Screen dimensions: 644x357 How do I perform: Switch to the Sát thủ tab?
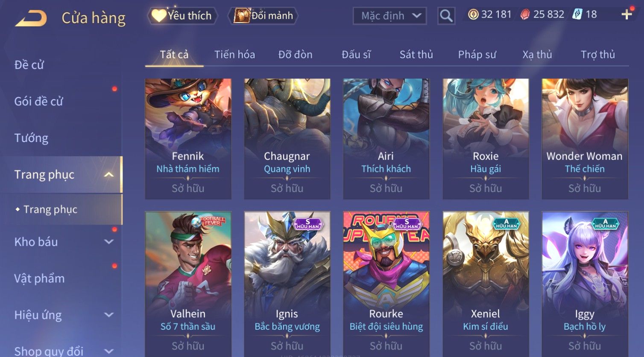point(416,55)
